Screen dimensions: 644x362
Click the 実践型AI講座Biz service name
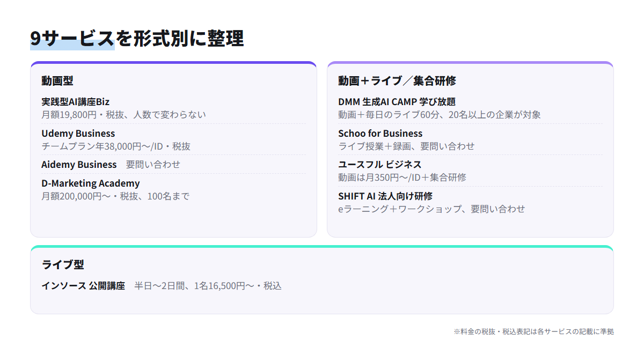(x=76, y=102)
